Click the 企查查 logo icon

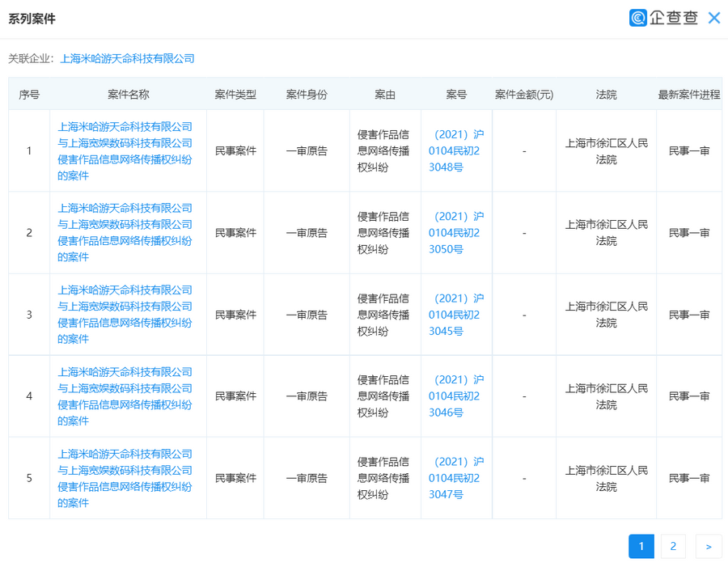(639, 18)
